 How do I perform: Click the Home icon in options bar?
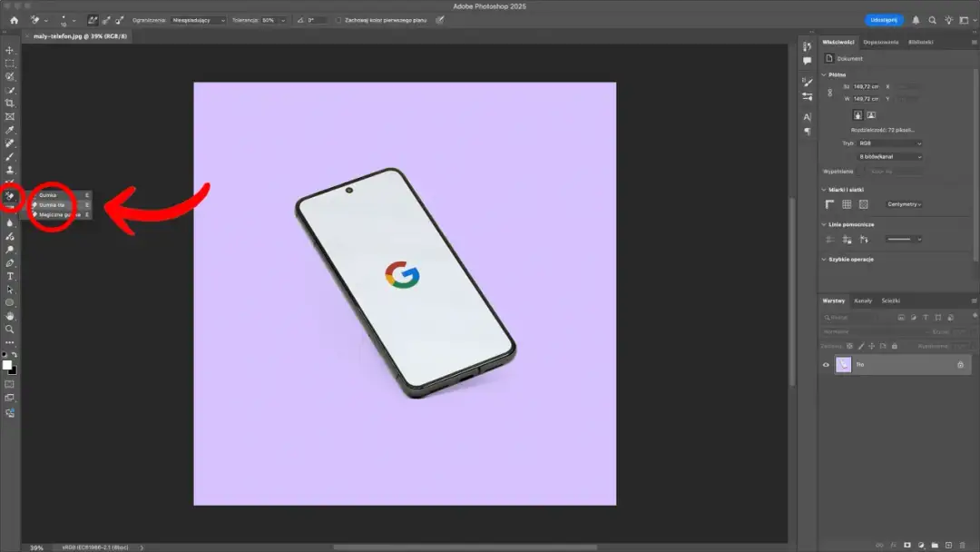pos(14,20)
